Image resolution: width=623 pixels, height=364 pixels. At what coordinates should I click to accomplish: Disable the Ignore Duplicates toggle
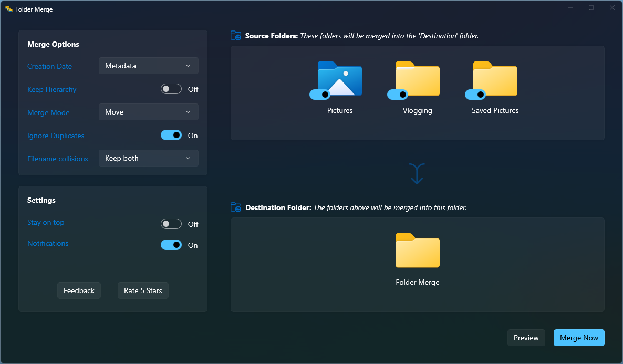[x=171, y=135]
